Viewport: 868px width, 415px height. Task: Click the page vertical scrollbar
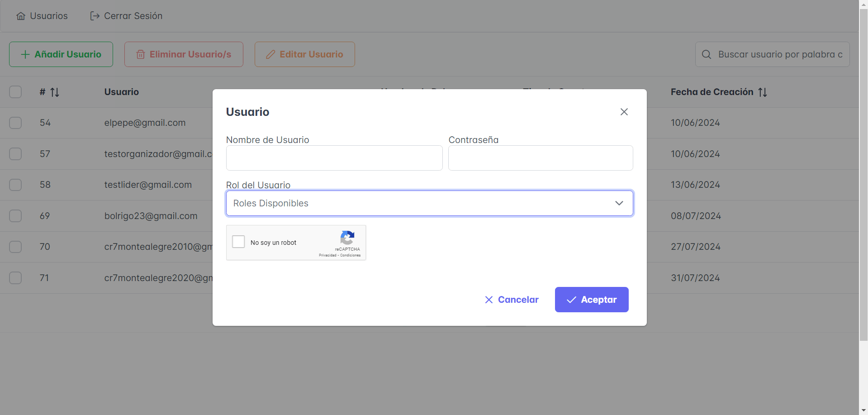point(863,174)
